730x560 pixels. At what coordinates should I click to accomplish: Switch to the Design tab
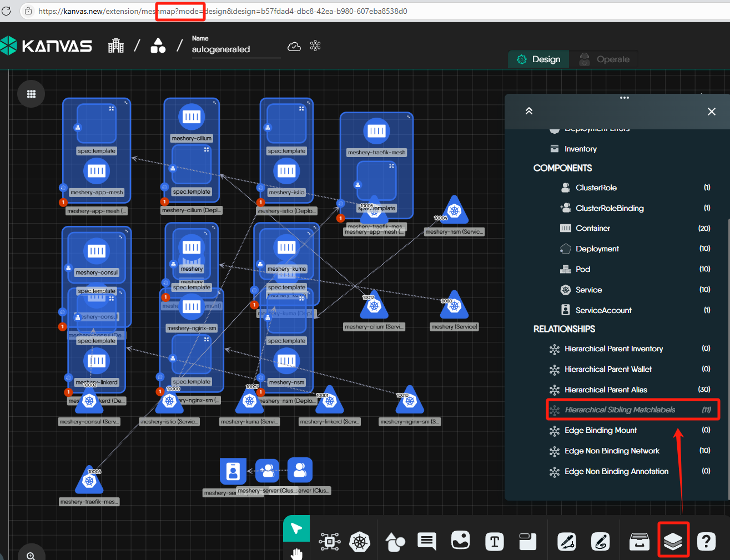pyautogui.click(x=538, y=59)
